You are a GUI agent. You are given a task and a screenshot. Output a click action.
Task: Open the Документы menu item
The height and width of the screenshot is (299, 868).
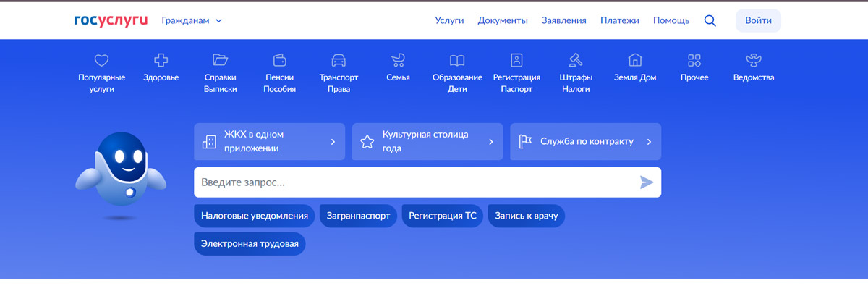click(x=503, y=20)
